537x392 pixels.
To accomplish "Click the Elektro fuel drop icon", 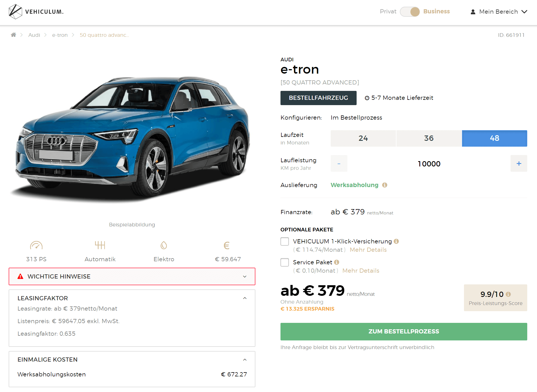I will click(164, 245).
